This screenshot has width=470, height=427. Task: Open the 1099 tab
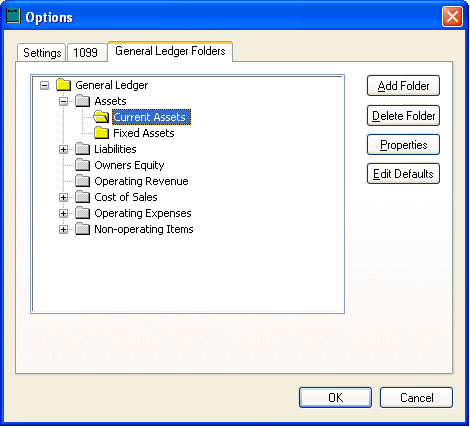point(86,53)
